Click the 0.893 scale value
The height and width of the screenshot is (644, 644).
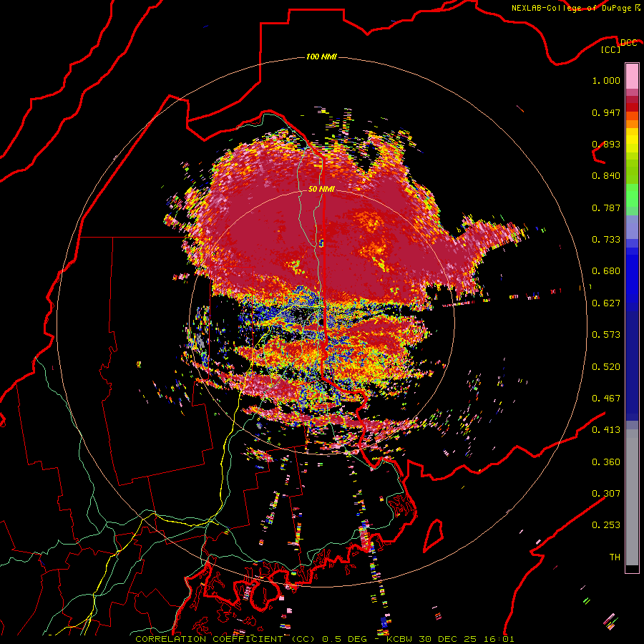(x=606, y=144)
